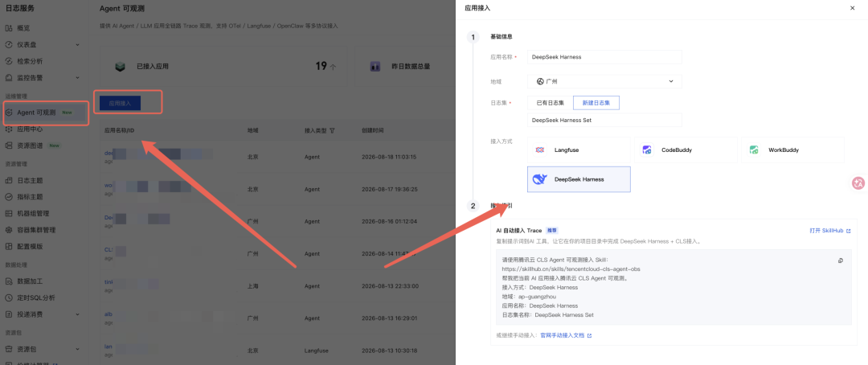This screenshot has width=868, height=365.
Task: Click the Langfuse type cell in table
Action: click(316, 351)
